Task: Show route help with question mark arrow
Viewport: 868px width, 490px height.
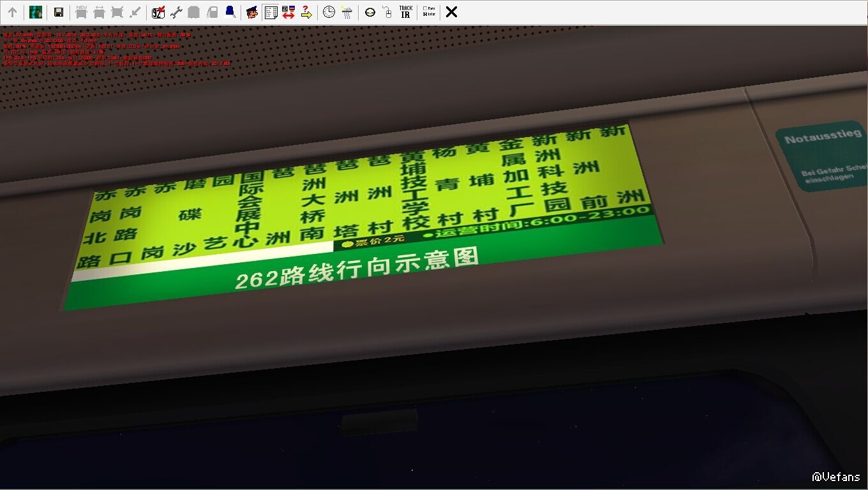Action: [306, 12]
